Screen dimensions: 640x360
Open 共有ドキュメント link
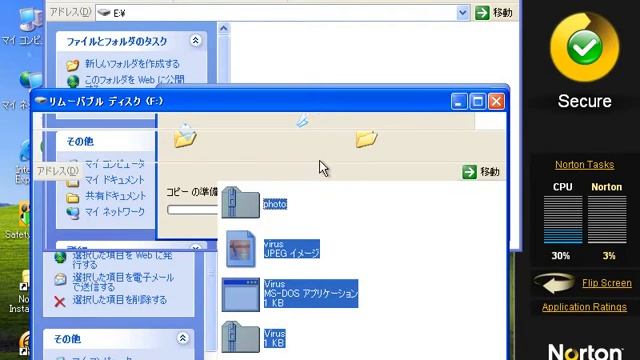click(116, 196)
